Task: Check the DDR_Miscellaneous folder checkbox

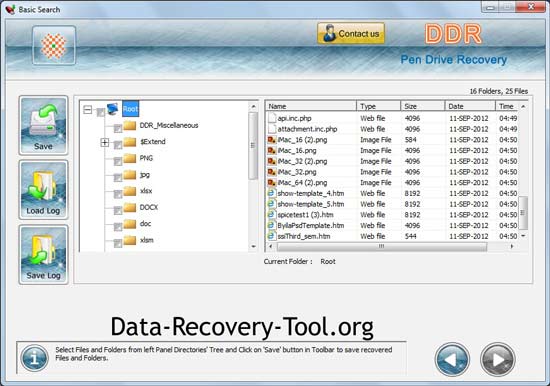Action: tap(118, 128)
